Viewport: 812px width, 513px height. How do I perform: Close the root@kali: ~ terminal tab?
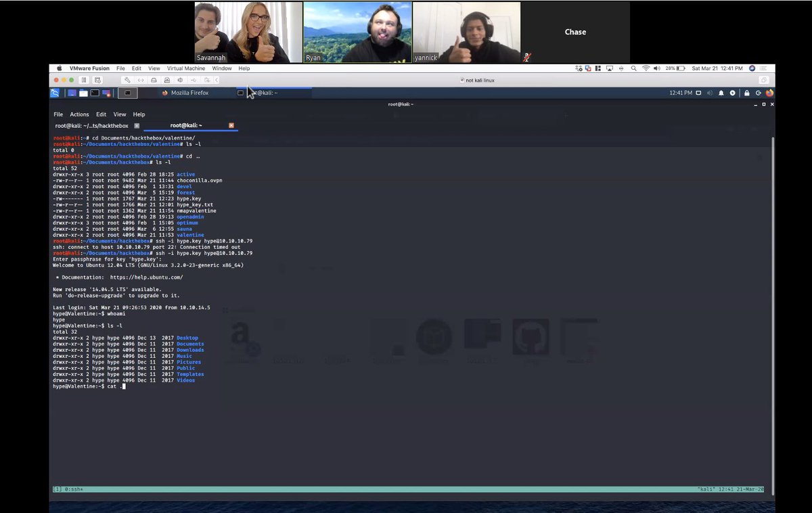click(x=231, y=126)
